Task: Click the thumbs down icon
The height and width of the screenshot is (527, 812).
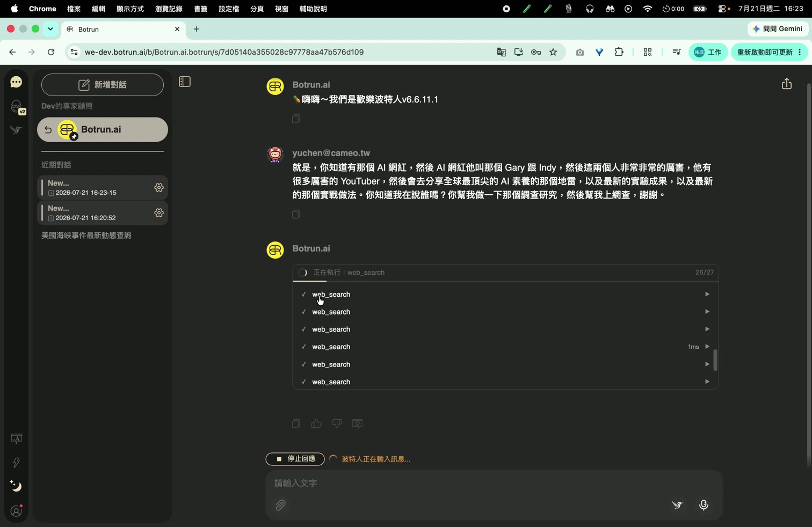Action: pos(337,423)
